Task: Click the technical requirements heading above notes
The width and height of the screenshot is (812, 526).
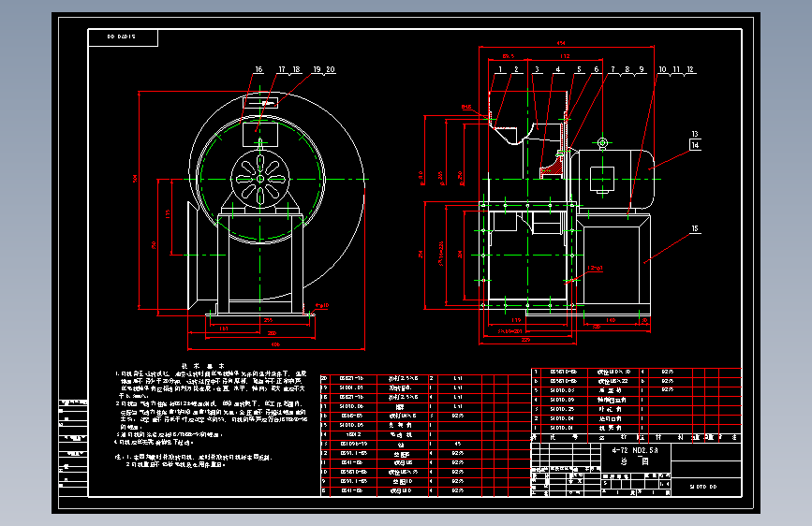Action: coord(203,366)
